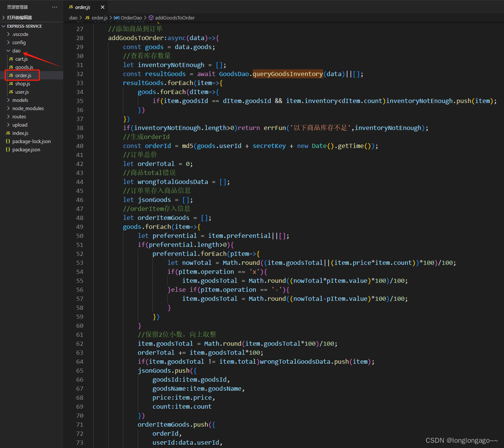Screen dimensions: 504x448
Task: Open package-lock.json in the file tree
Action: 31,141
